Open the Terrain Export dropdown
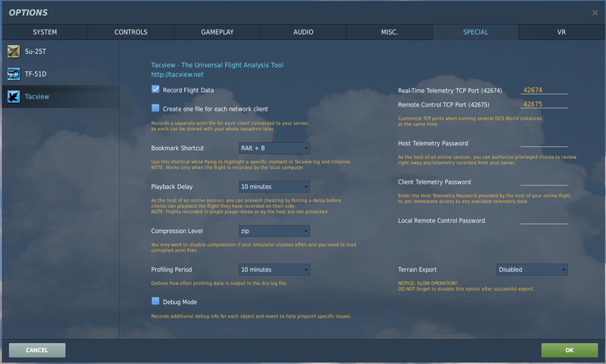This screenshot has height=364, width=606. click(532, 269)
